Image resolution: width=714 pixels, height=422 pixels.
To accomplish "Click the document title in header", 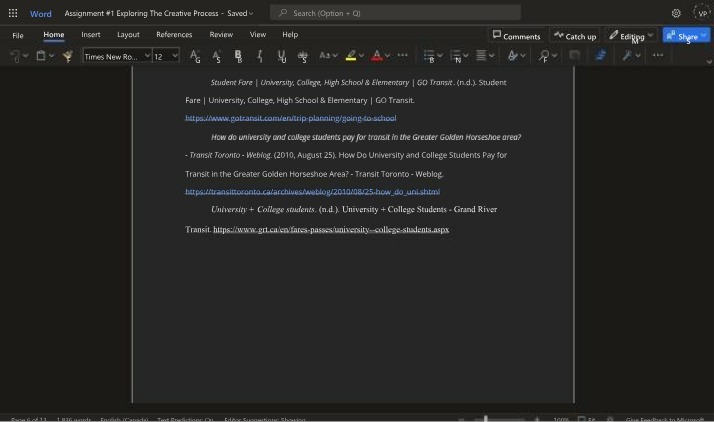I will tap(142, 13).
